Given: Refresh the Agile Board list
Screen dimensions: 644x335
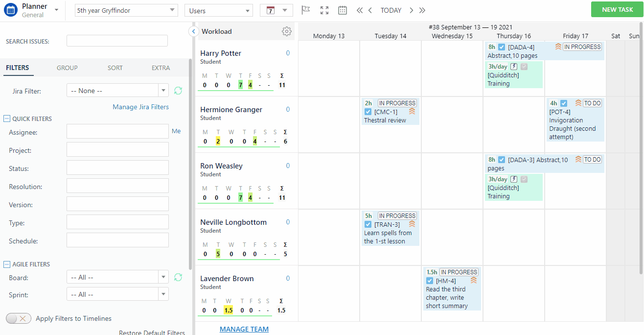Looking at the screenshot, I should coord(178,277).
